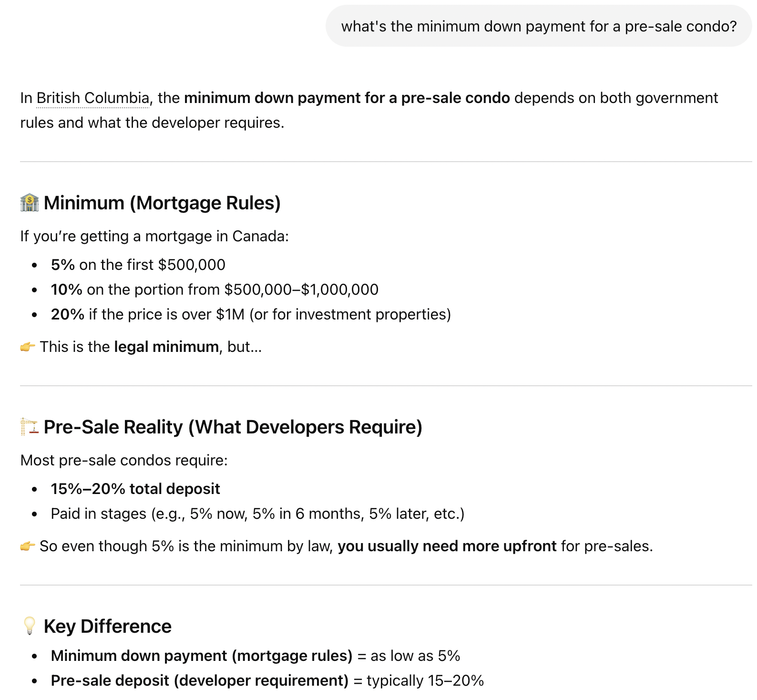The height and width of the screenshot is (700, 757).
Task: Click the bold '5%' in first bullet
Action: [x=63, y=265]
